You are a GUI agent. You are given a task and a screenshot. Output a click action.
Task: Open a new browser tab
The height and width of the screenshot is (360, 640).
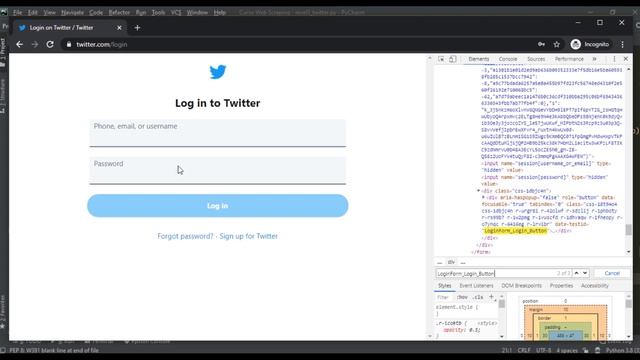[x=137, y=28]
